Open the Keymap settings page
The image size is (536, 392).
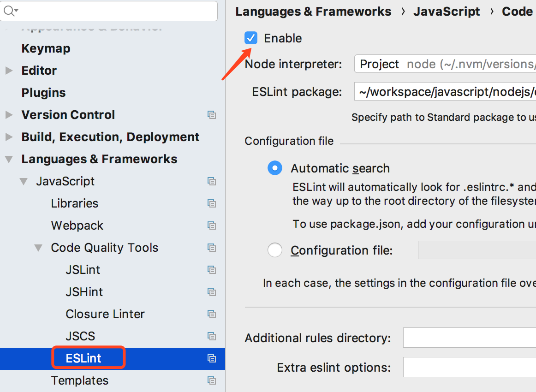pyautogui.click(x=46, y=48)
